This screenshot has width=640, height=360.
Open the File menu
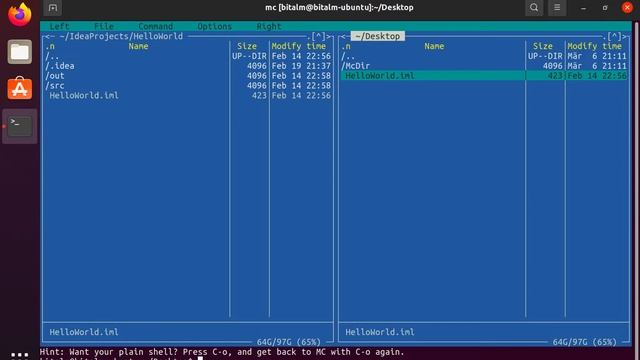point(104,27)
